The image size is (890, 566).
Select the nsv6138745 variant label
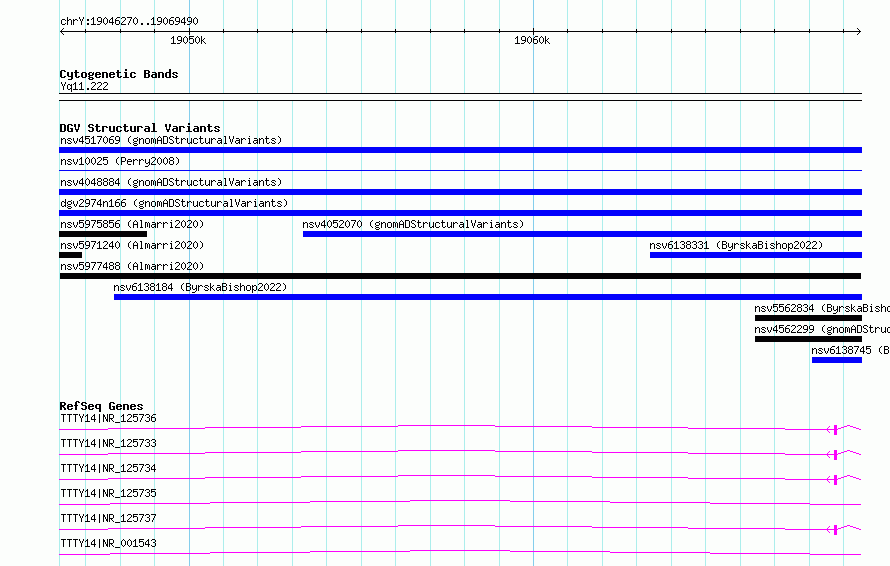(x=850, y=350)
